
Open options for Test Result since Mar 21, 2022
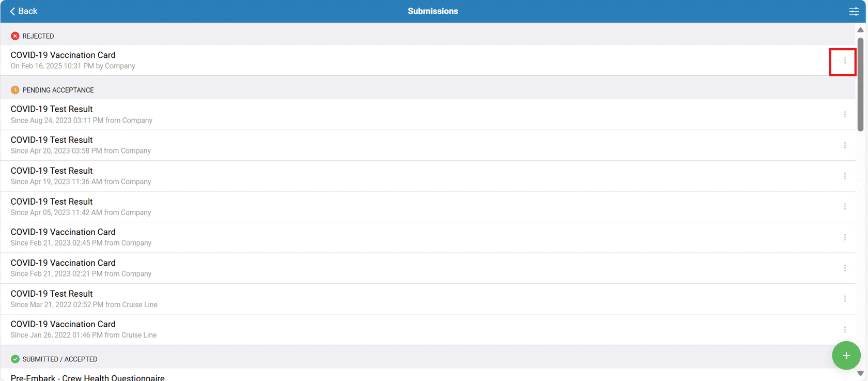pyautogui.click(x=845, y=299)
